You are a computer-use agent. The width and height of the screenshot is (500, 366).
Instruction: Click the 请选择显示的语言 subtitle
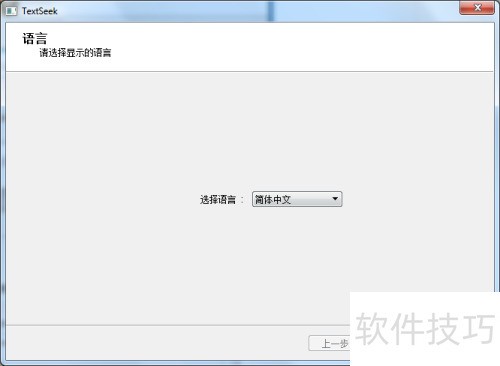(75, 53)
